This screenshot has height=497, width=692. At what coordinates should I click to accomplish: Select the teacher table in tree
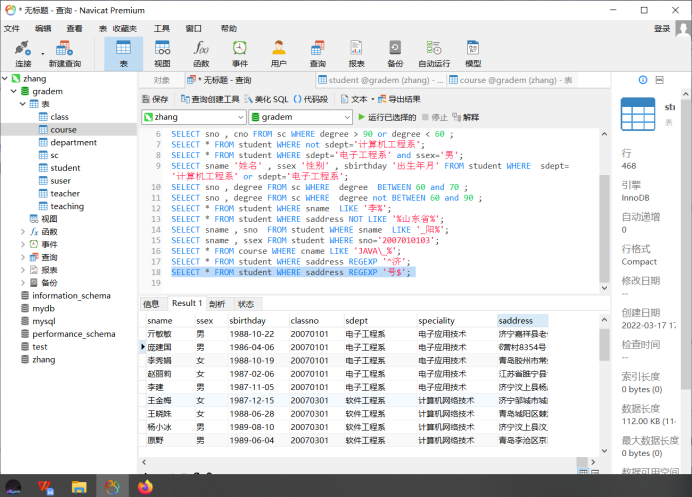pyautogui.click(x=65, y=193)
